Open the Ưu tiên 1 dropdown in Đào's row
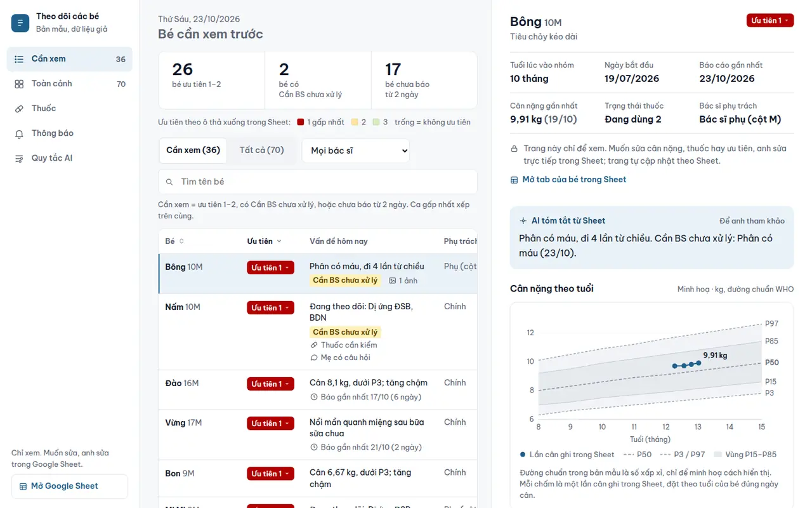 [x=270, y=384]
